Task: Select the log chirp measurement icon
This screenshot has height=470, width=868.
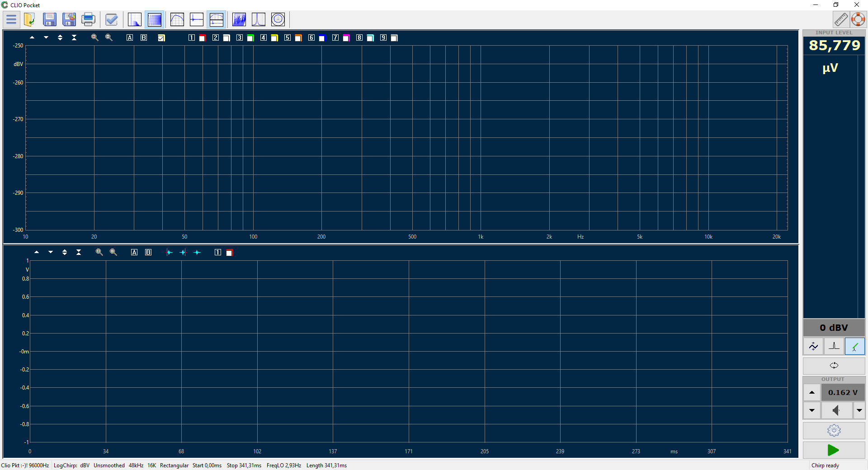Action: [154, 19]
